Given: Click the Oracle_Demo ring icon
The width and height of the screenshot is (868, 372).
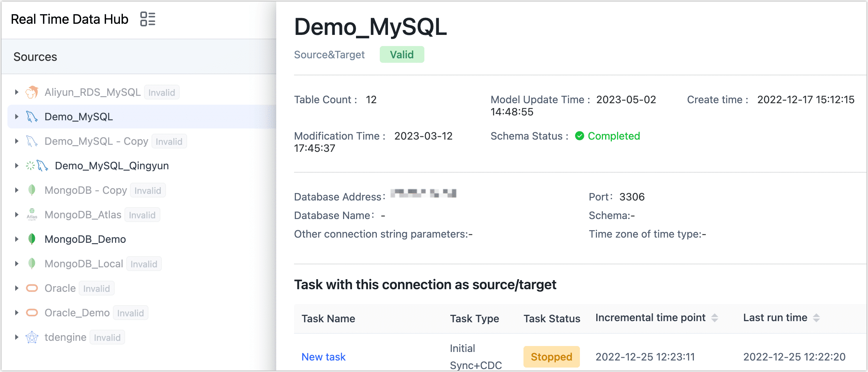Looking at the screenshot, I should [x=32, y=313].
